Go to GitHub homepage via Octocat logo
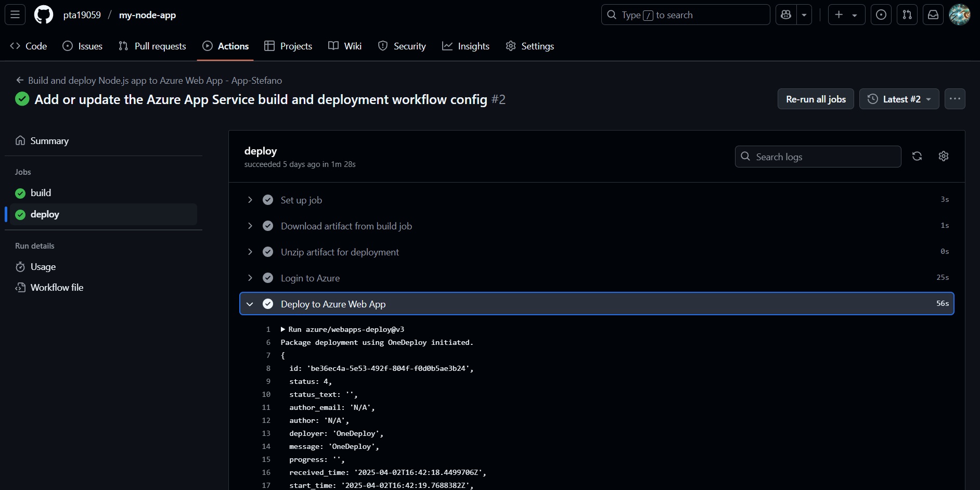Viewport: 980px width, 490px height. tap(44, 15)
